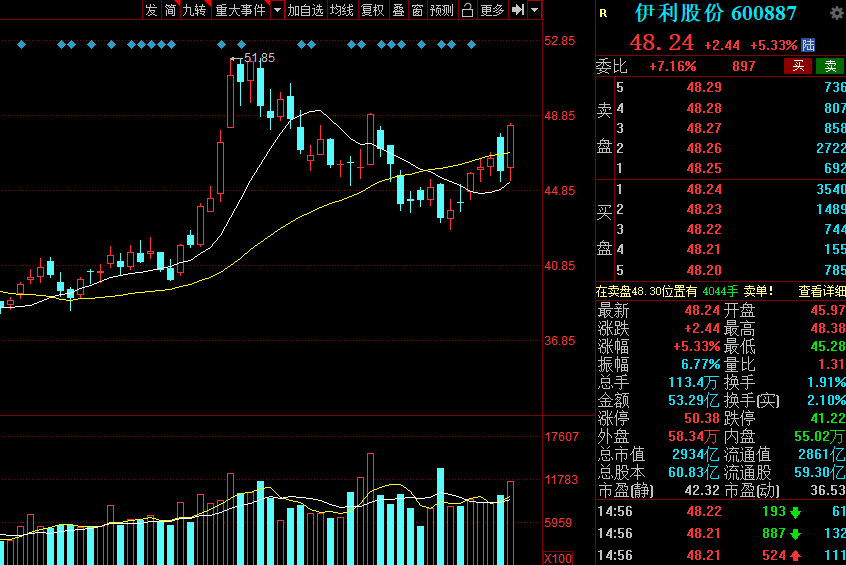846x565 pixels.
Task: Open the 更多 more menu
Action: pyautogui.click(x=492, y=10)
